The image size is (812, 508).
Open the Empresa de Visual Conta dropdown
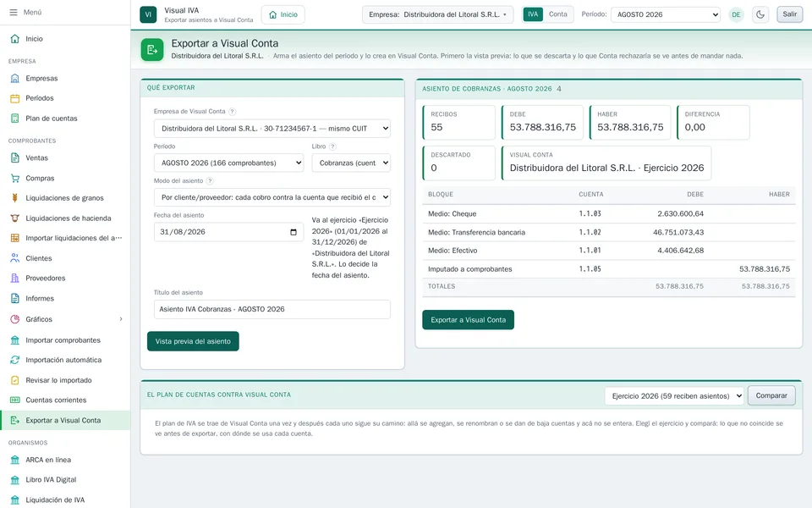pyautogui.click(x=272, y=129)
